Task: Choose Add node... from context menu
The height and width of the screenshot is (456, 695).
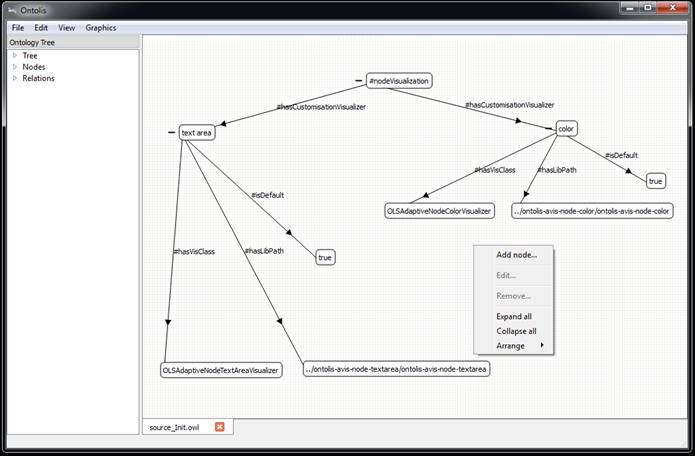Action: pyautogui.click(x=516, y=255)
